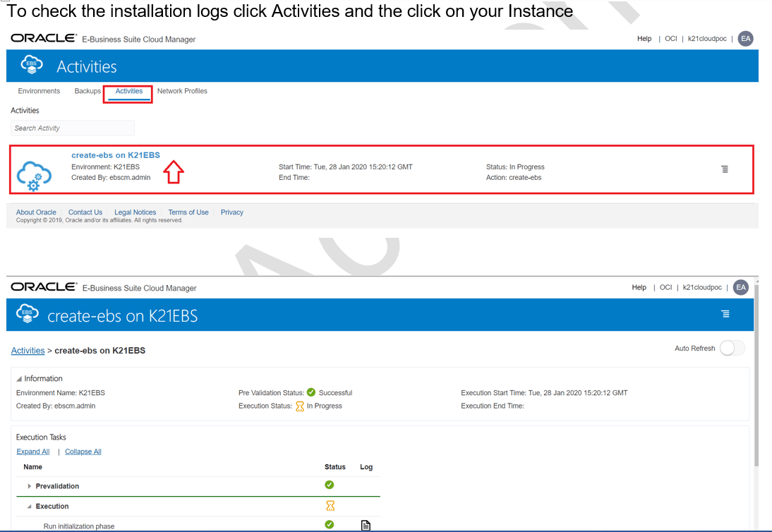Open the log for Run initialization phase
Viewport: 772px width, 532px height.
click(366, 525)
